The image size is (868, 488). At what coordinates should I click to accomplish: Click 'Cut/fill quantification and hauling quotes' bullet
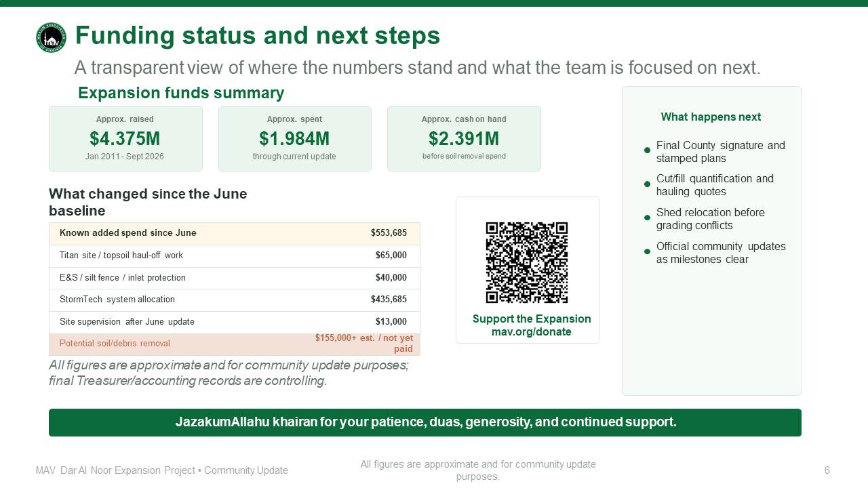[x=715, y=185]
